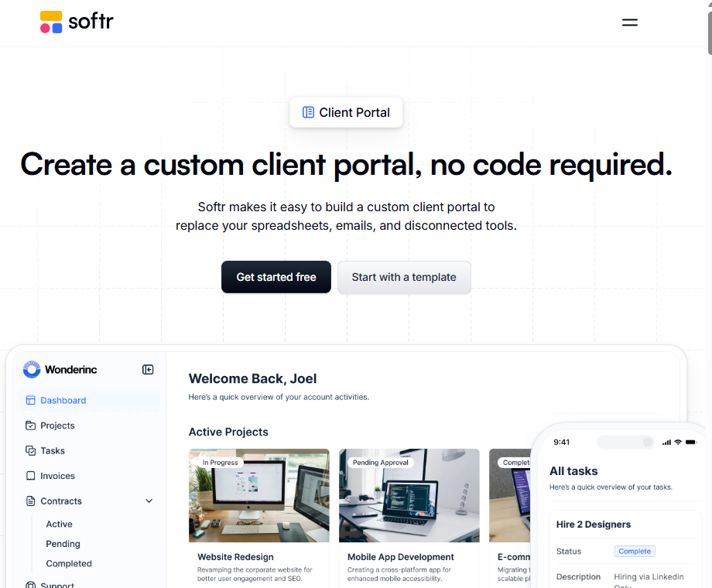The height and width of the screenshot is (588, 712).
Task: Open the Website Redesign project thumbnail
Action: tap(258, 495)
